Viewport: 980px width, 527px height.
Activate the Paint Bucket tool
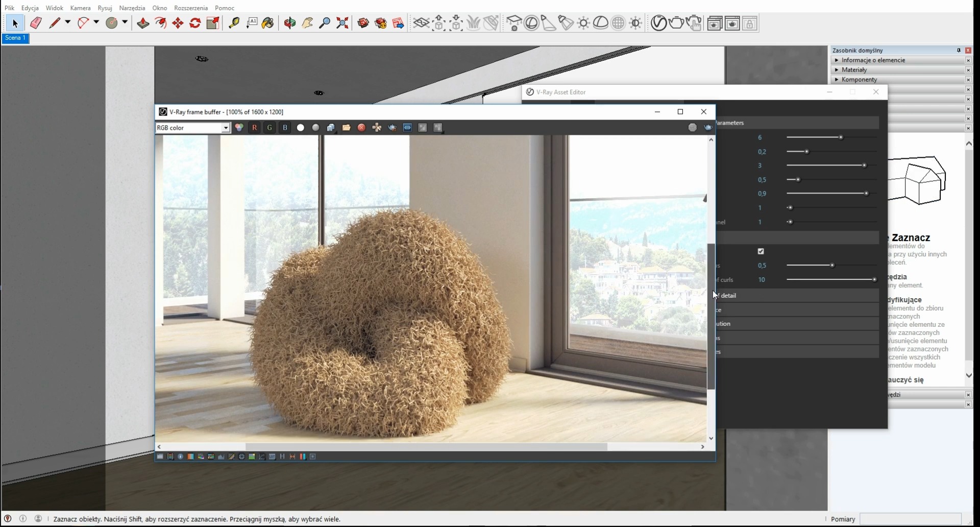click(x=268, y=23)
